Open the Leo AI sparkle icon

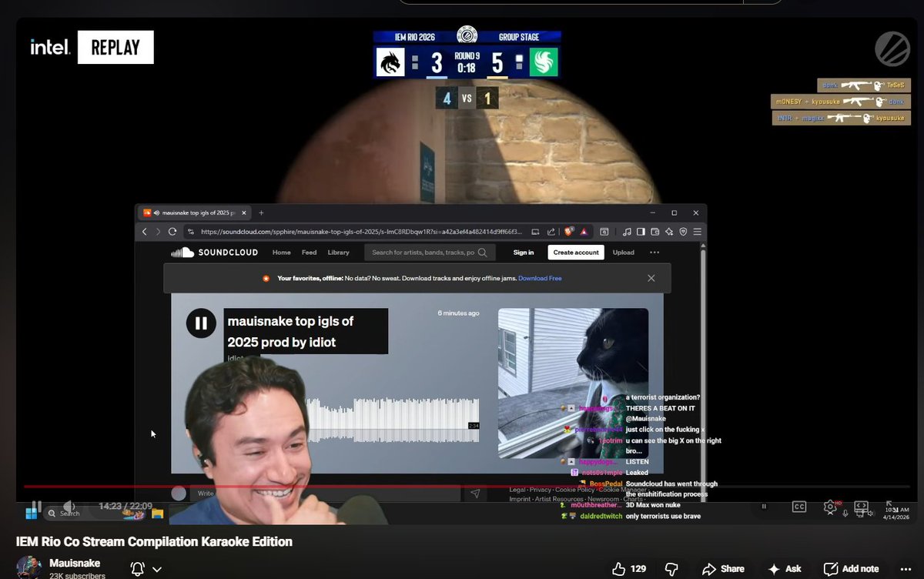[x=669, y=231]
